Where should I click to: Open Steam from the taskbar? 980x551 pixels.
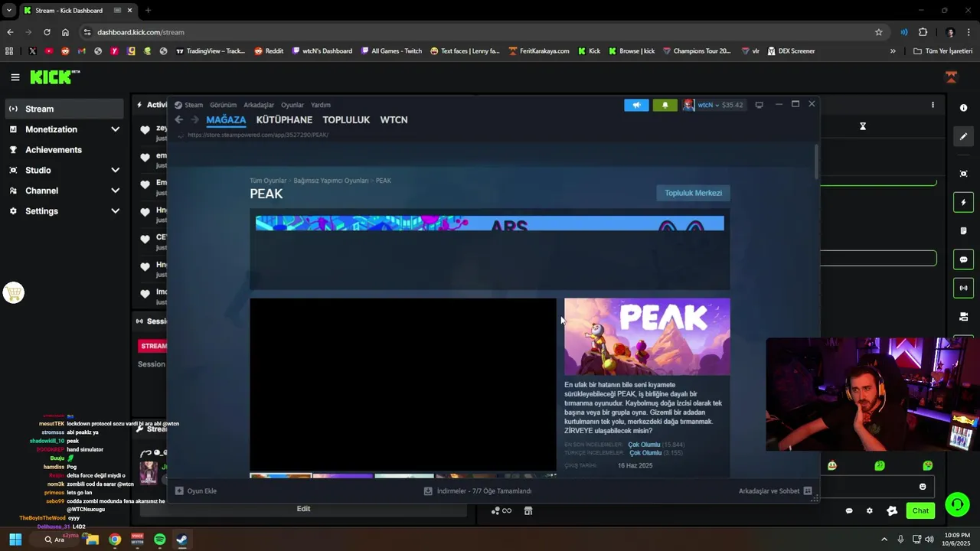(x=181, y=540)
